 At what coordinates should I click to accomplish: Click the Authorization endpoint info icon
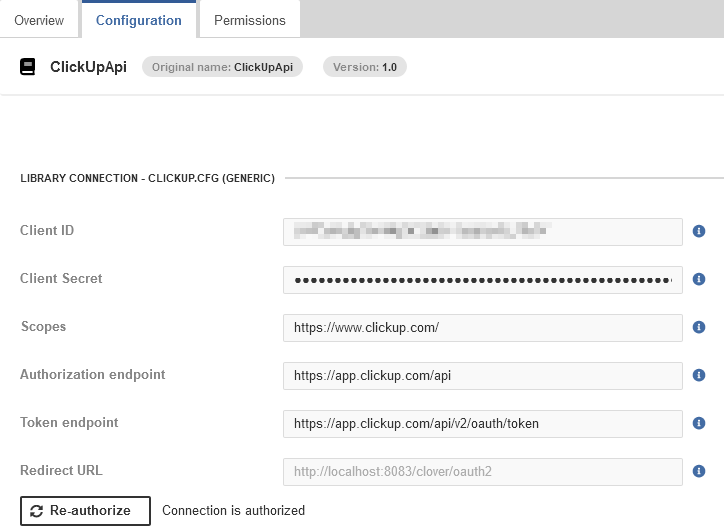tap(699, 375)
